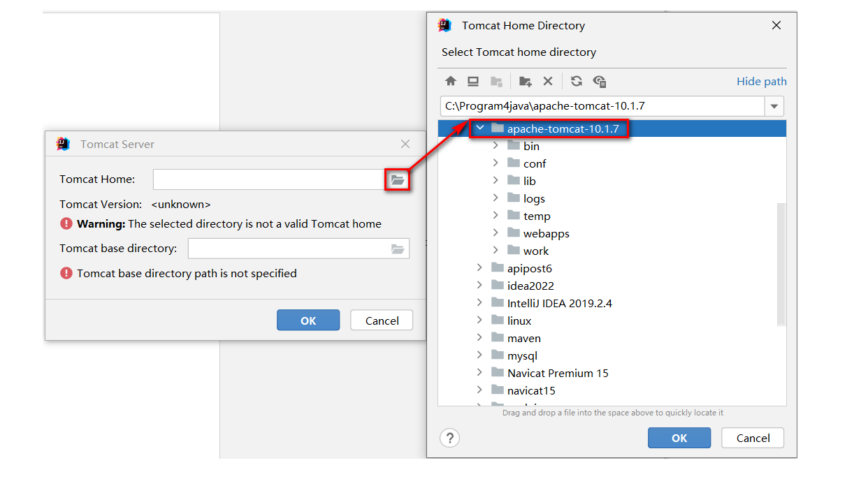Delete selected item with the X icon
Image resolution: width=868 pixels, height=479 pixels.
pos(548,81)
